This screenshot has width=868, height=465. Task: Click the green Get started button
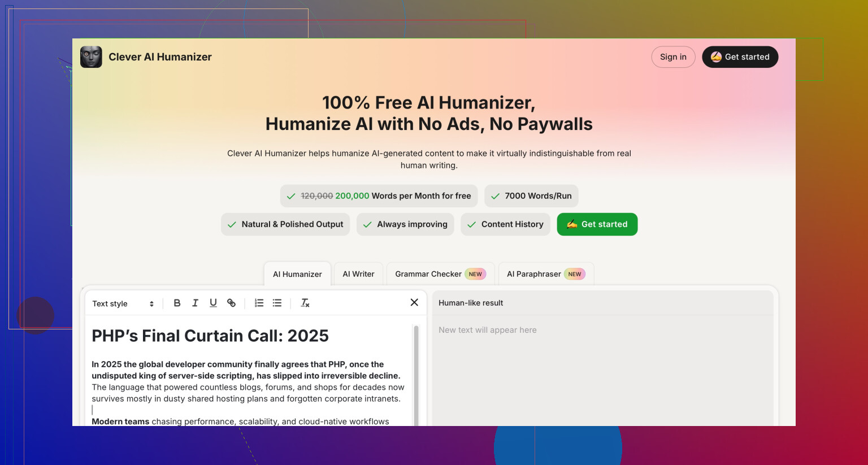(x=597, y=224)
